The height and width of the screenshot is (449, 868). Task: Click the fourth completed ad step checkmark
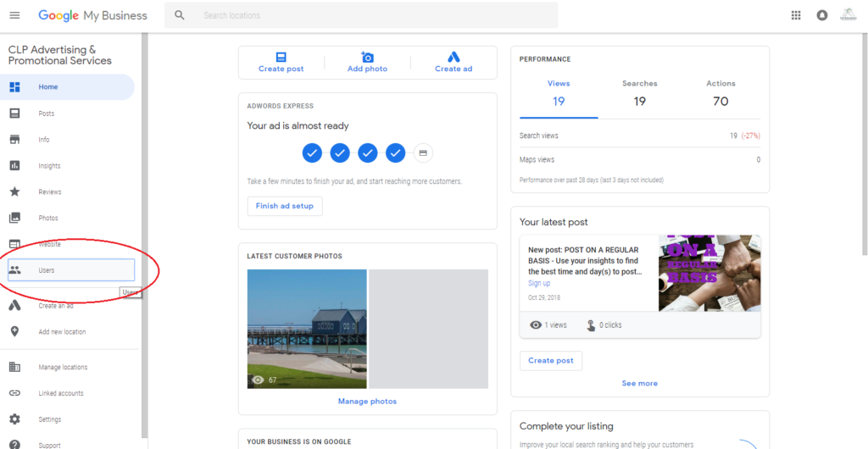[396, 152]
